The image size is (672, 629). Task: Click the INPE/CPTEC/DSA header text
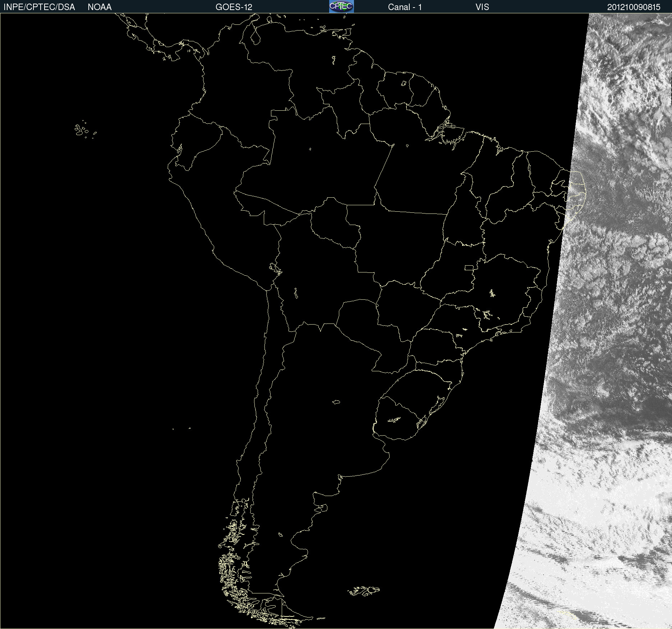coord(39,7)
